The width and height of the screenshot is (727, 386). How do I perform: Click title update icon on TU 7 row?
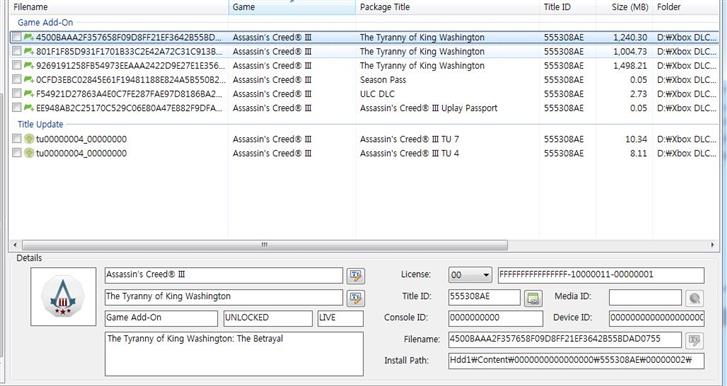pyautogui.click(x=29, y=139)
